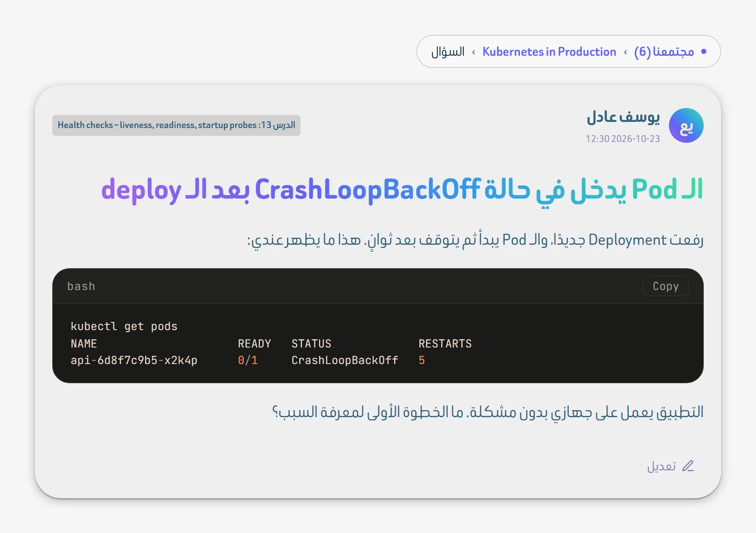Click the pencil edit icon
Image resolution: width=756 pixels, height=533 pixels.
pyautogui.click(x=688, y=466)
